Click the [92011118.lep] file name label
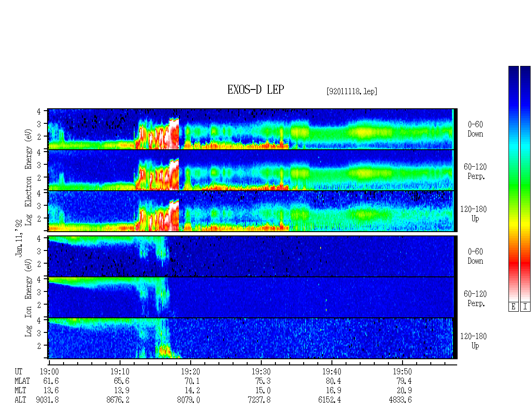Viewport: 532px width, 412px height. click(x=352, y=91)
